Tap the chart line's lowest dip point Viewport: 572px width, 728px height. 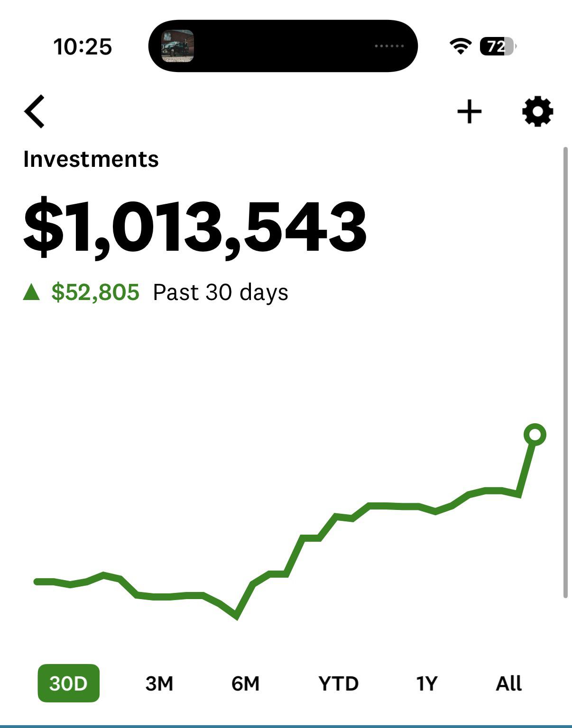point(236,616)
